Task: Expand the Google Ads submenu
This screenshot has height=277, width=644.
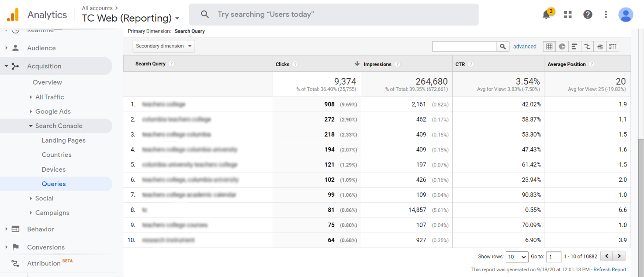Action: tap(31, 111)
